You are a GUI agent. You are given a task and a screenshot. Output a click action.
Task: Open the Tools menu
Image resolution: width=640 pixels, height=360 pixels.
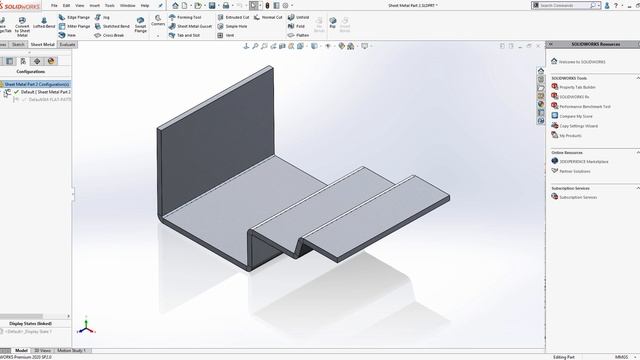coord(110,6)
